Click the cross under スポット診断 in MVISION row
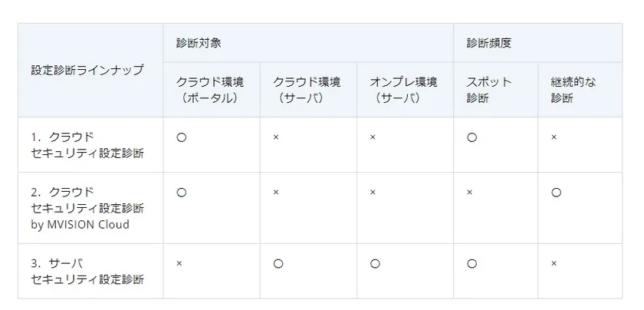Image resolution: width=644 pixels, height=310 pixels. (469, 193)
